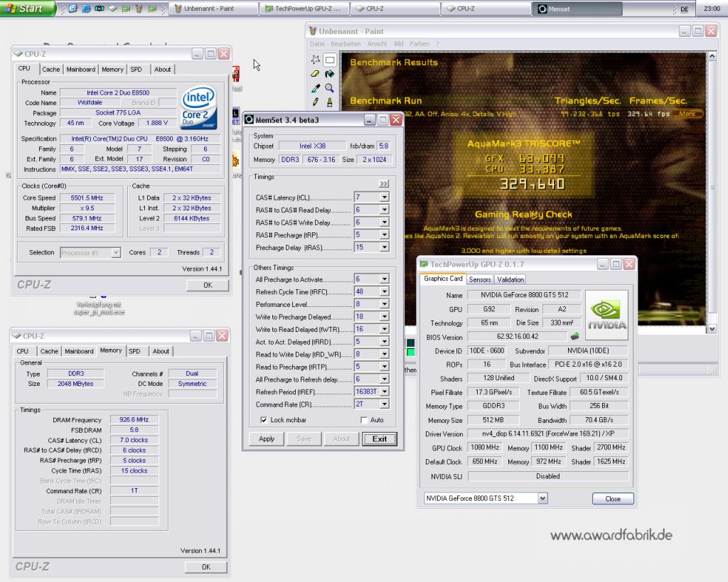Open the Write to Read Delayed (tWTR) dropdown
728x582 pixels.
[385, 329]
